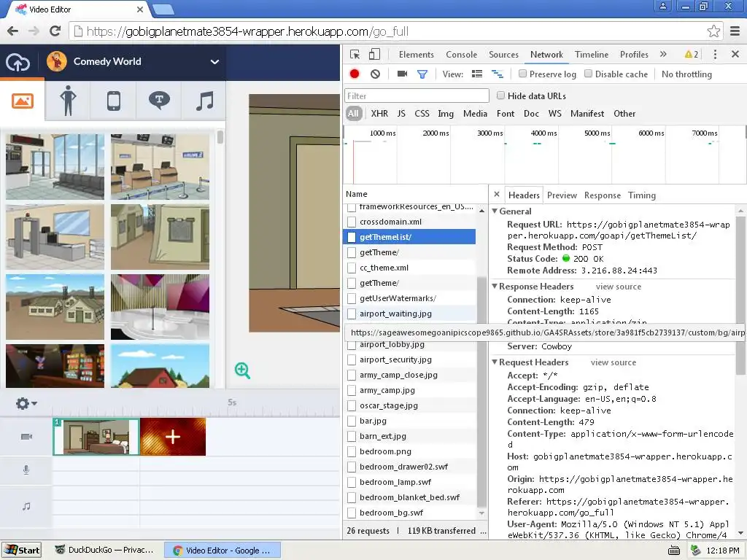The height and width of the screenshot is (560, 747).
Task: Switch to the Sources tab
Action: 503,54
